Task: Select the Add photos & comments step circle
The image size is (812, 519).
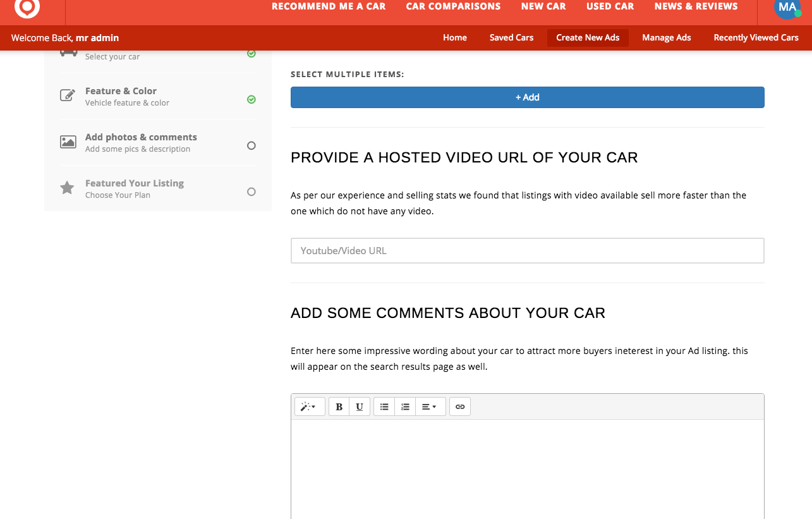Action: click(x=251, y=145)
